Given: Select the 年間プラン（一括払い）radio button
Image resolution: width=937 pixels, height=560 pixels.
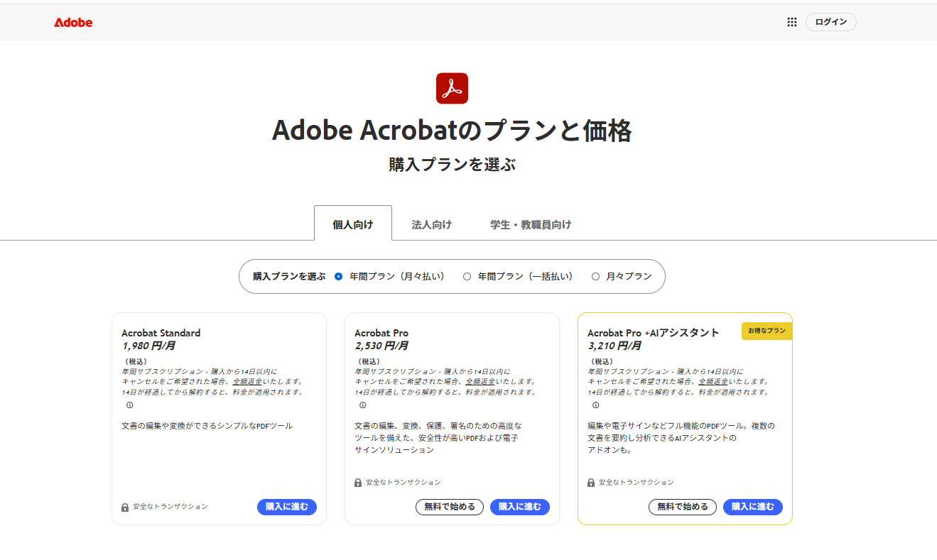Looking at the screenshot, I should pyautogui.click(x=465, y=276).
